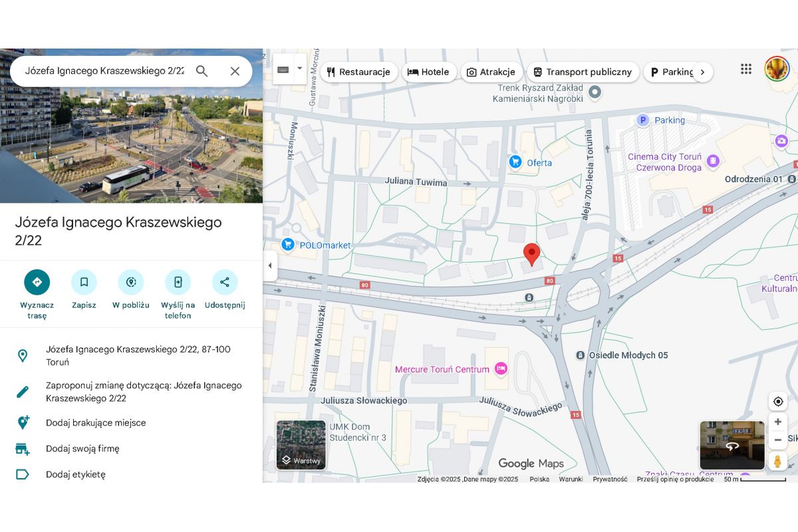Select the Hotele filter chip
The width and height of the screenshot is (798, 532).
pyautogui.click(x=429, y=72)
